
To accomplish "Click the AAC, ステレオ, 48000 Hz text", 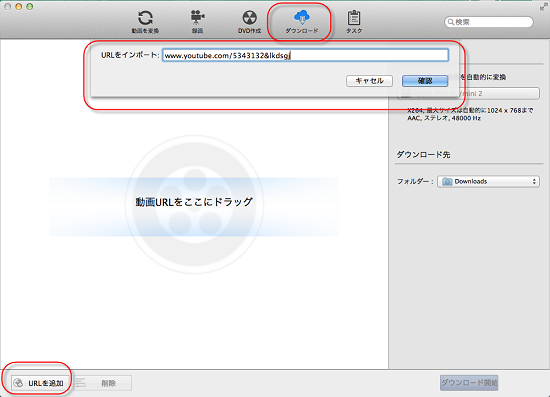I will pos(444,118).
